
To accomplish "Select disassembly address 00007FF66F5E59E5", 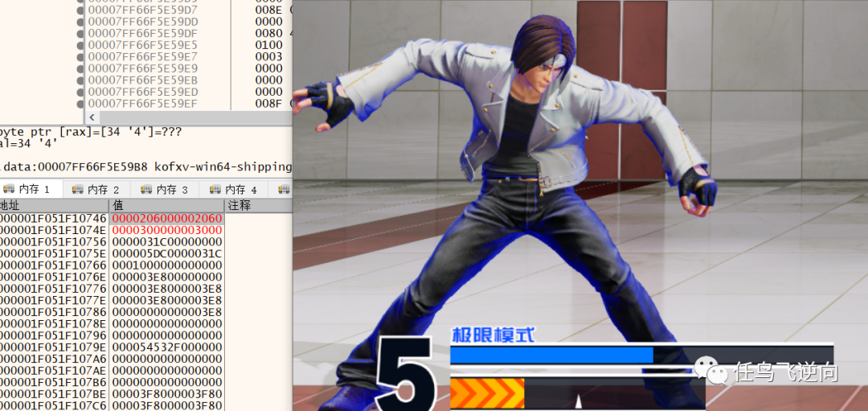I will [143, 45].
